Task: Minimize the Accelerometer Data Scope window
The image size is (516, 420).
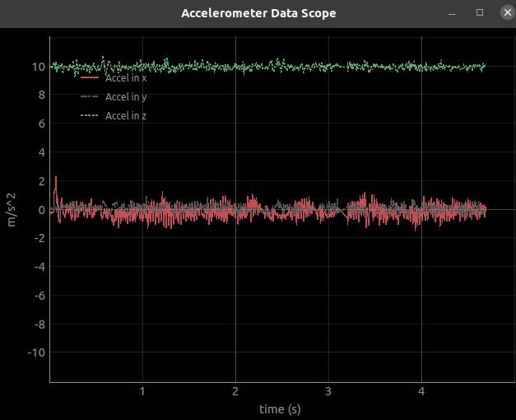Action: 452,14
